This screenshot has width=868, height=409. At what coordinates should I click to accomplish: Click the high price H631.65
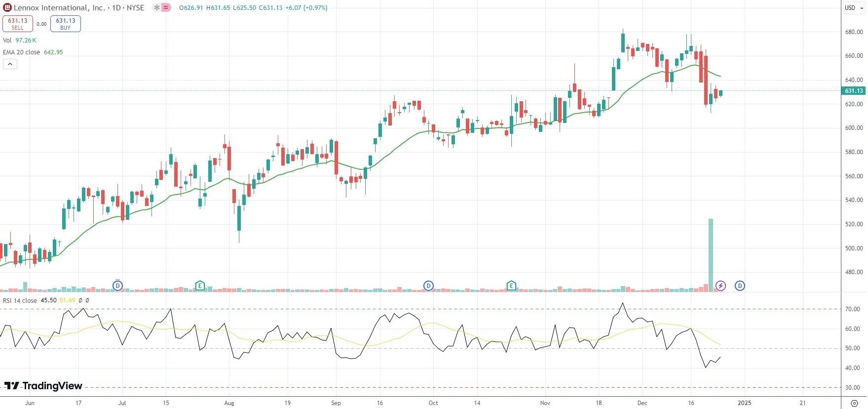[218, 8]
